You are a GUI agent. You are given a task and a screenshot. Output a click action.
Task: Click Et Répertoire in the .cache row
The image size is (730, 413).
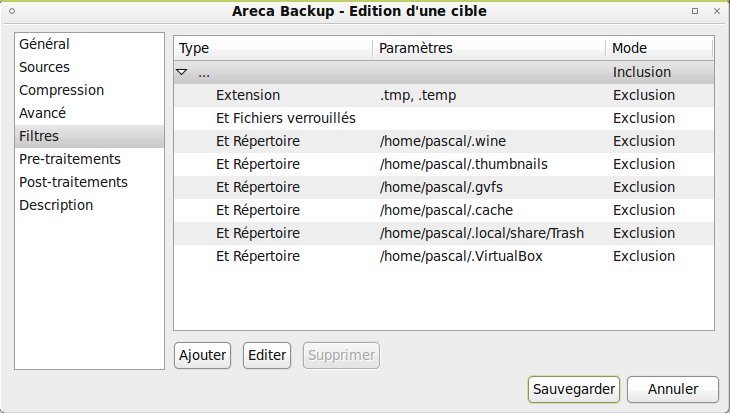click(258, 210)
